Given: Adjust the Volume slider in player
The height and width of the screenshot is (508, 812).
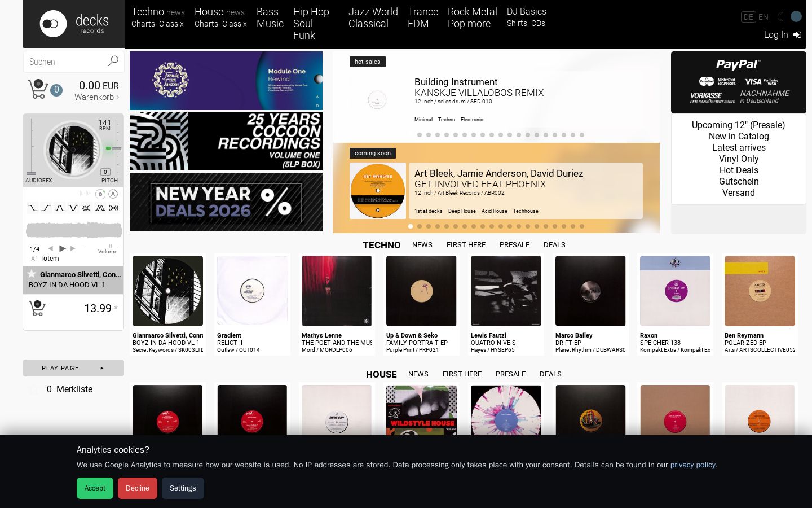Looking at the screenshot, I should click(x=101, y=247).
